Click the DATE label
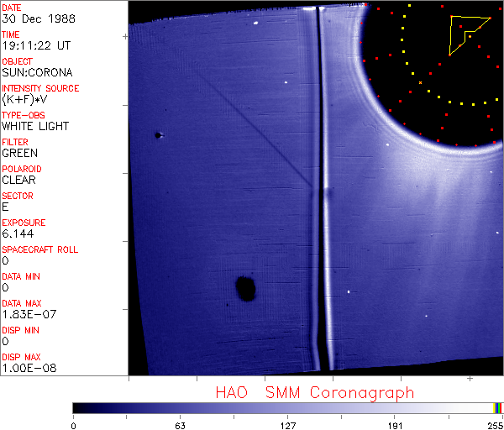The image size is (504, 430). coord(11,8)
